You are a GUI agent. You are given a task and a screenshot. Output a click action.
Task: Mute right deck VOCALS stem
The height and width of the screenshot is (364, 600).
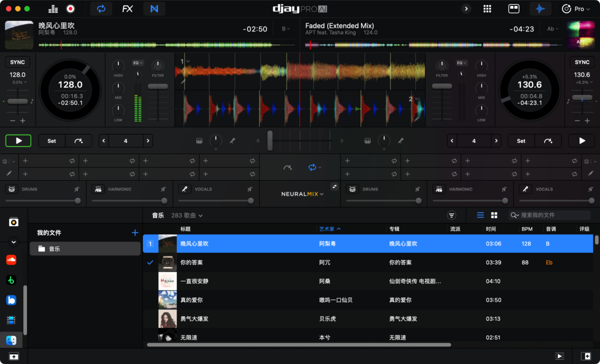click(591, 189)
